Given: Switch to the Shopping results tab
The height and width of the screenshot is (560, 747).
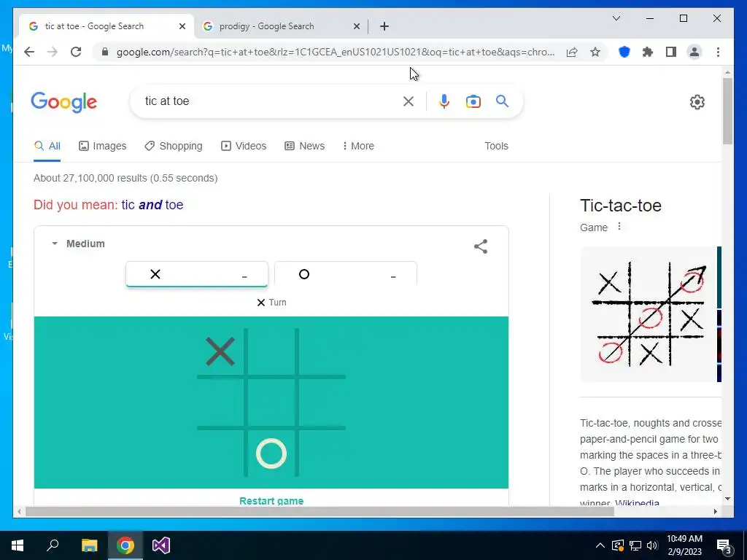Looking at the screenshot, I should pyautogui.click(x=174, y=146).
